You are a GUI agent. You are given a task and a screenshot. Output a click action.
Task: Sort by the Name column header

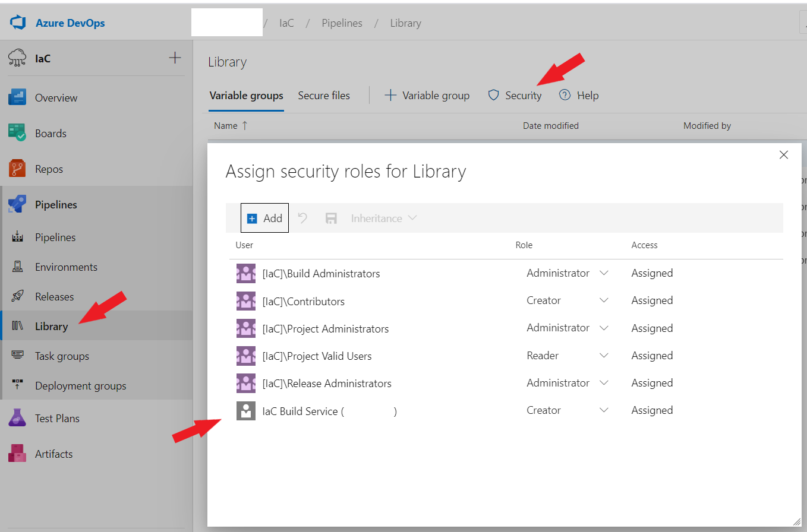pyautogui.click(x=226, y=126)
